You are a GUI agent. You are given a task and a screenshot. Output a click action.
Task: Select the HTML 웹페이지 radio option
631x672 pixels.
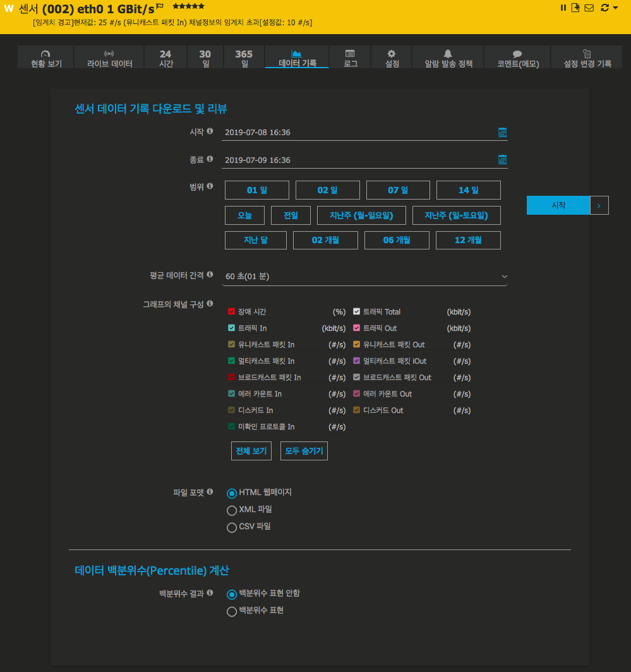[231, 493]
